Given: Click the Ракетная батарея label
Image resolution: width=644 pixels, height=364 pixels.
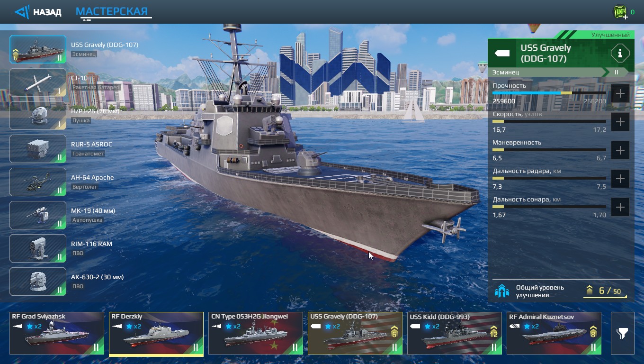Looking at the screenshot, I should coord(96,87).
